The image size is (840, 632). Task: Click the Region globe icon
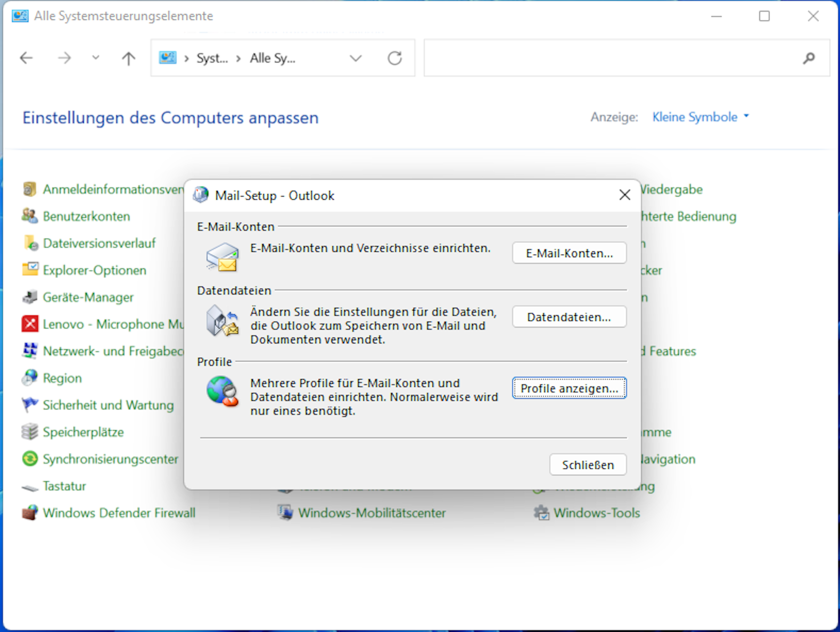coord(30,378)
